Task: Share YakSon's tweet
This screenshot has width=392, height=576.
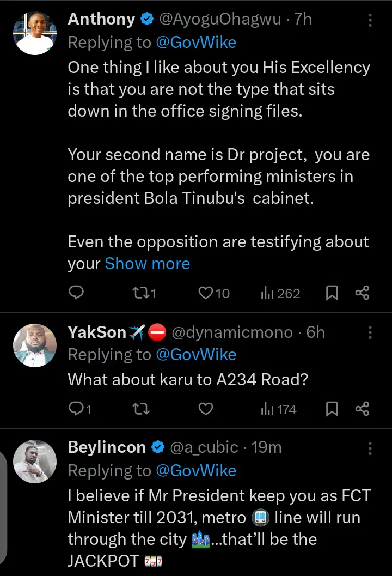Action: tap(363, 409)
